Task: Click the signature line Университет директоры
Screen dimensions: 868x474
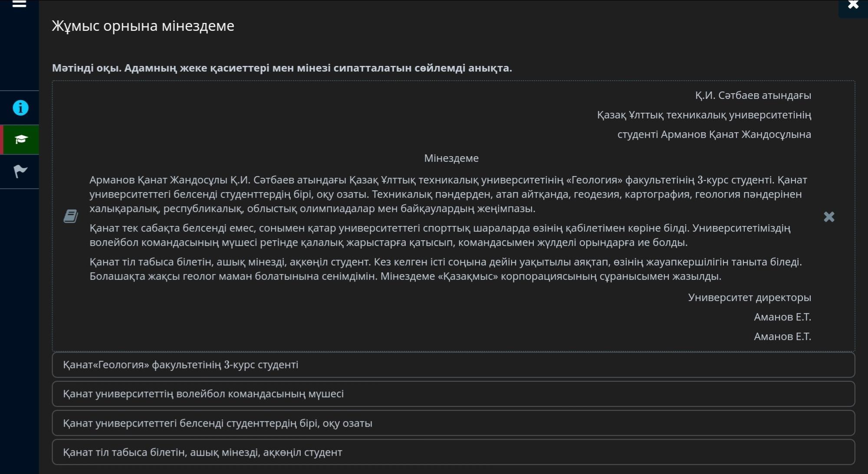Action: point(750,297)
